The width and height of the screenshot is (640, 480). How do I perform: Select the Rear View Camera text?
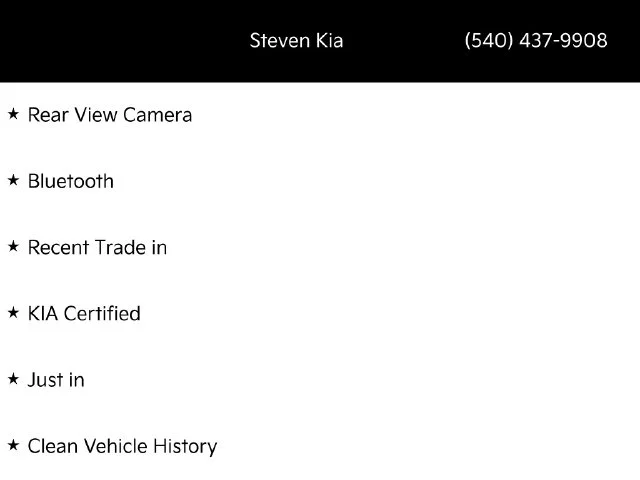coord(110,115)
